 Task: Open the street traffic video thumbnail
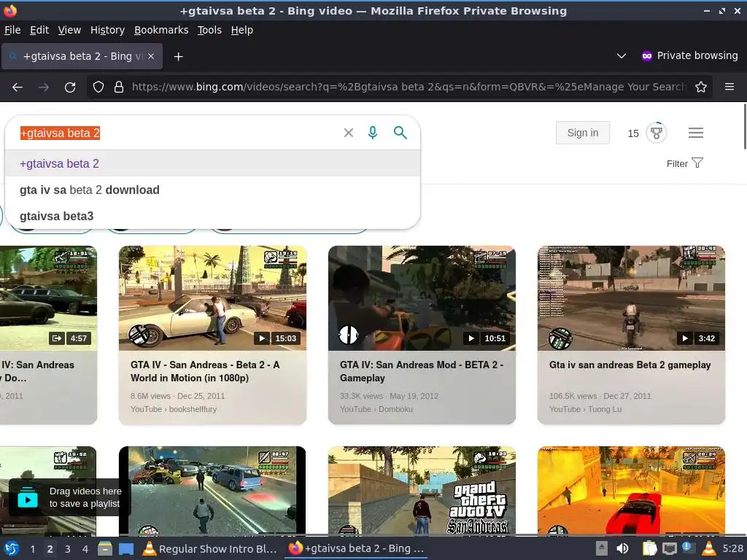point(212,491)
